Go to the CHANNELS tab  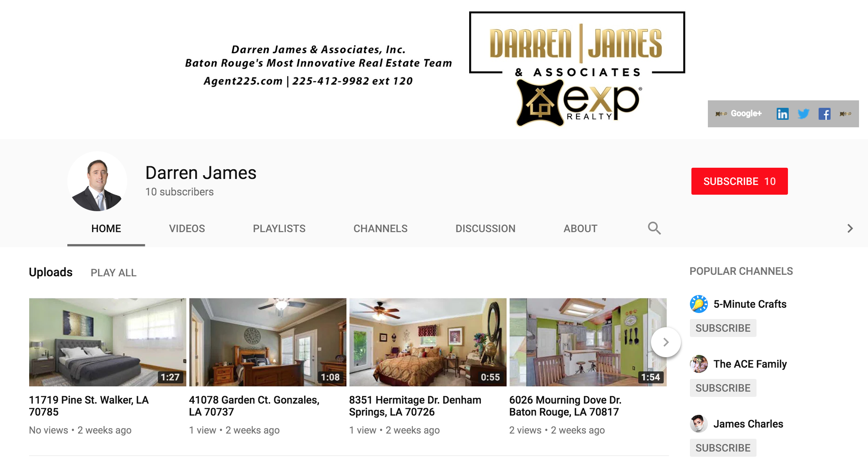(380, 228)
